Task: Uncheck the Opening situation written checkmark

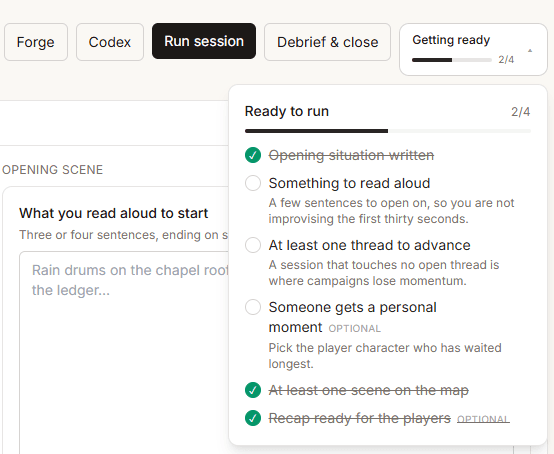Action: click(x=253, y=155)
